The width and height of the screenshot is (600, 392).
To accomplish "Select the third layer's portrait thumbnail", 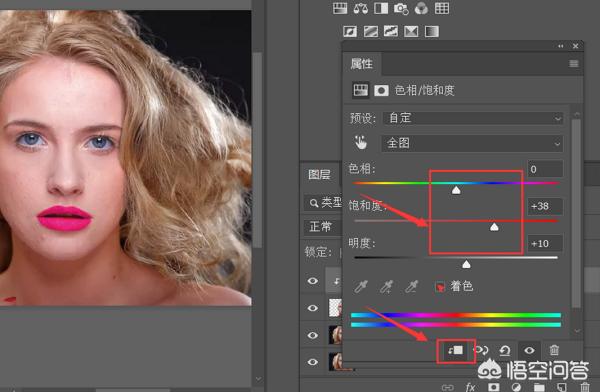I will tap(336, 335).
